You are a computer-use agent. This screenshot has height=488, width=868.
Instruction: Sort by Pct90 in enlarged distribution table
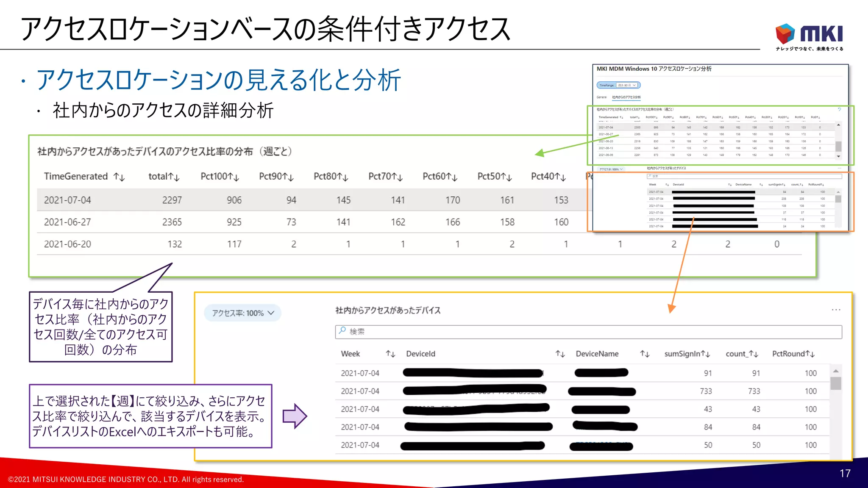click(x=276, y=177)
